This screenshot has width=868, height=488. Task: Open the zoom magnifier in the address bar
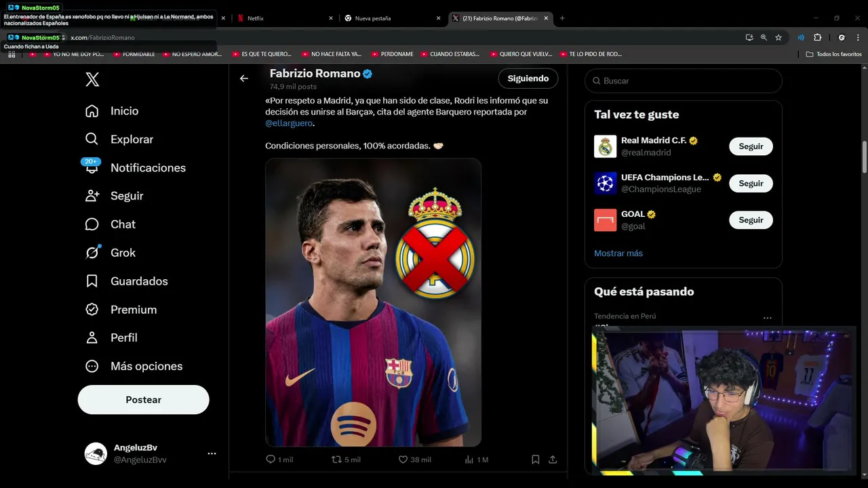click(764, 38)
